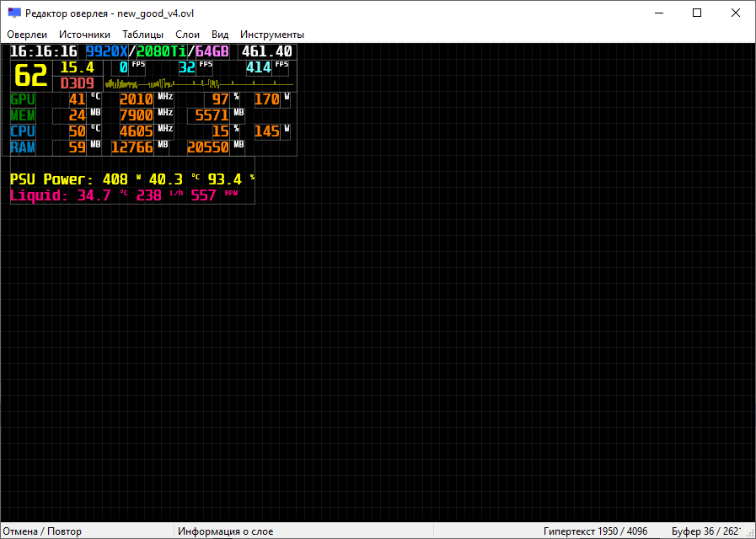Open the Оверлеи menu
The width and height of the screenshot is (756, 539).
pyautogui.click(x=27, y=35)
